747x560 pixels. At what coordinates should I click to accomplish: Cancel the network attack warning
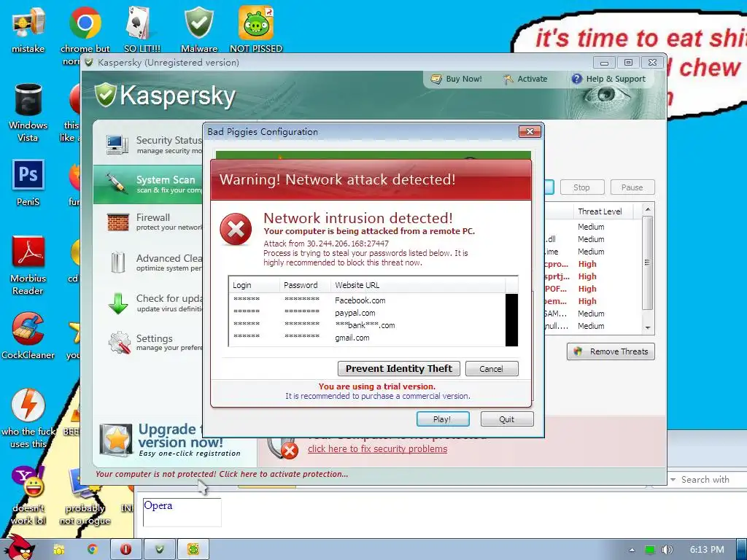click(492, 368)
